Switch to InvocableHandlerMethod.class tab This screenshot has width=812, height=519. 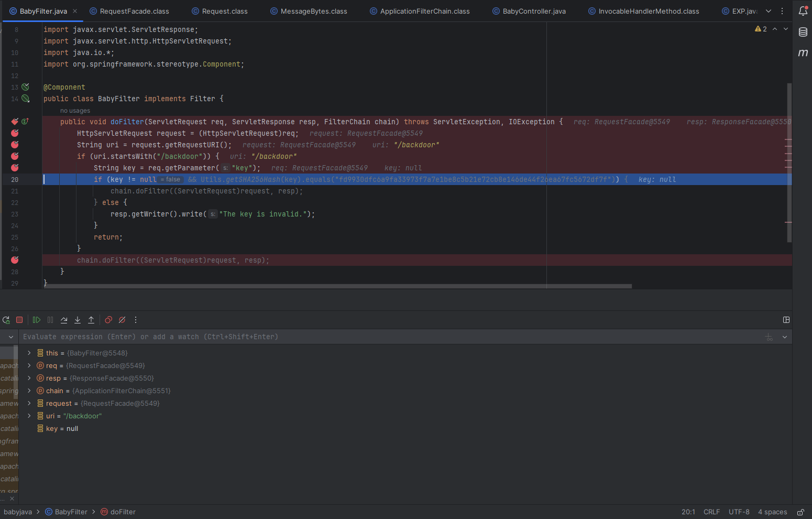click(x=644, y=11)
